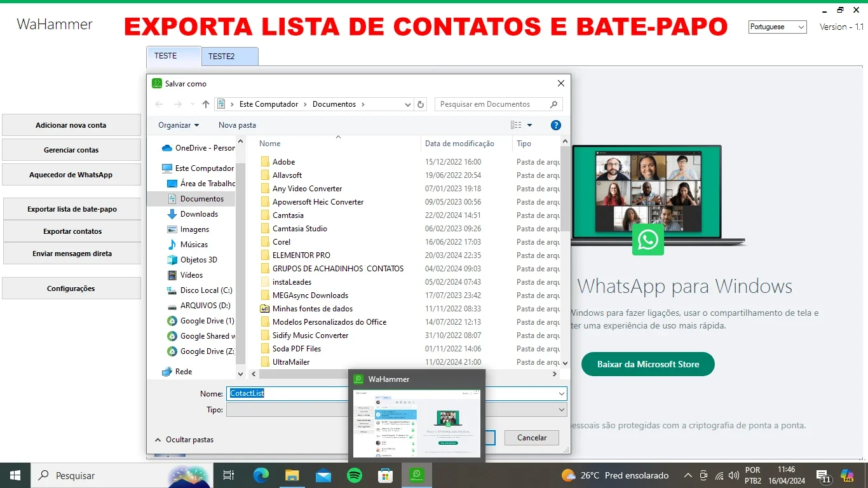
Task: Click Exportar contatos button
Action: coord(72,231)
